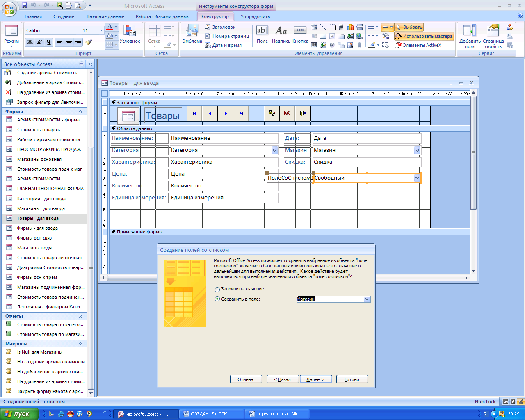Click the пуск Start button
The height and width of the screenshot is (420, 525).
pyautogui.click(x=19, y=414)
